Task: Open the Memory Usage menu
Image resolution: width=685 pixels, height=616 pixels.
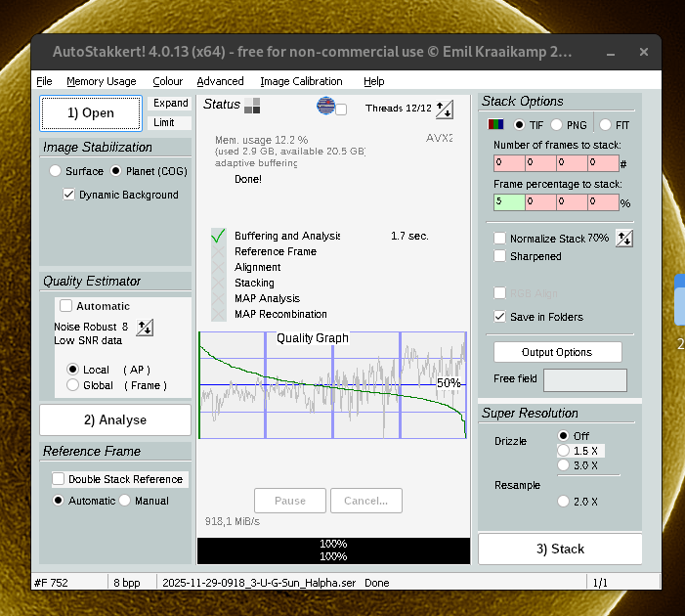Action: coord(101,81)
